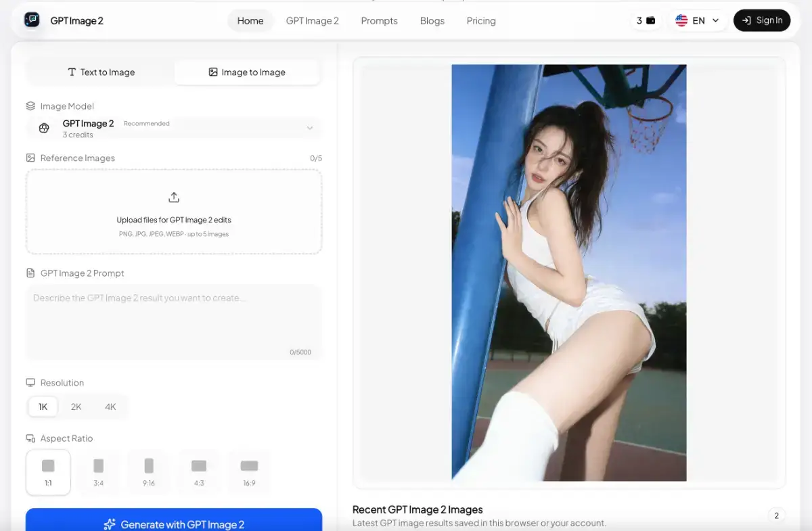Set resolution to 1K

[x=43, y=407]
